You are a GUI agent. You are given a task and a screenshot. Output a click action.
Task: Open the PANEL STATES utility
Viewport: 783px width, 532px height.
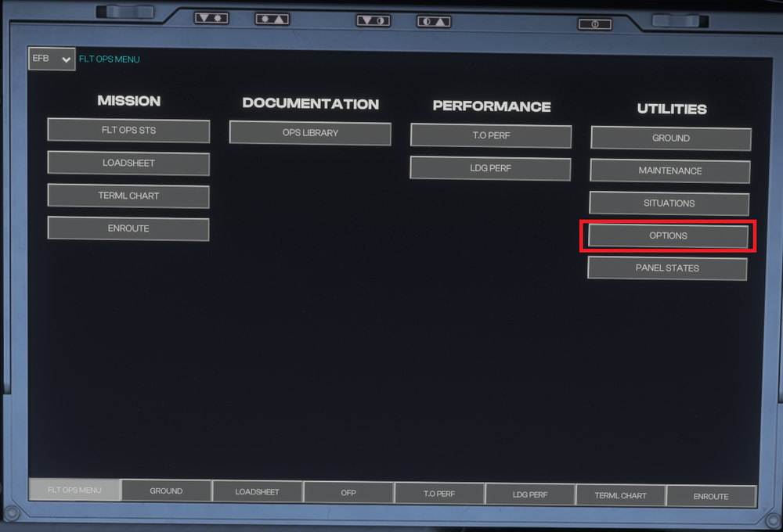pos(667,268)
